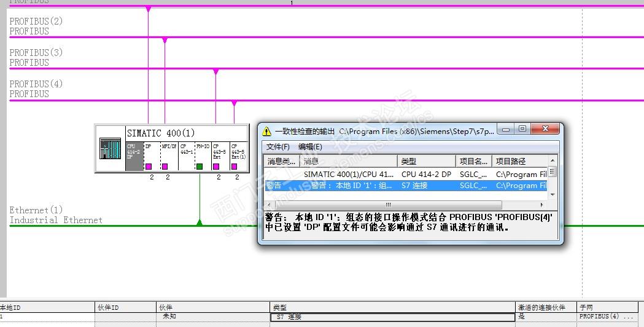Click the 消息类... column header
This screenshot has width=644, height=327.
(x=281, y=161)
